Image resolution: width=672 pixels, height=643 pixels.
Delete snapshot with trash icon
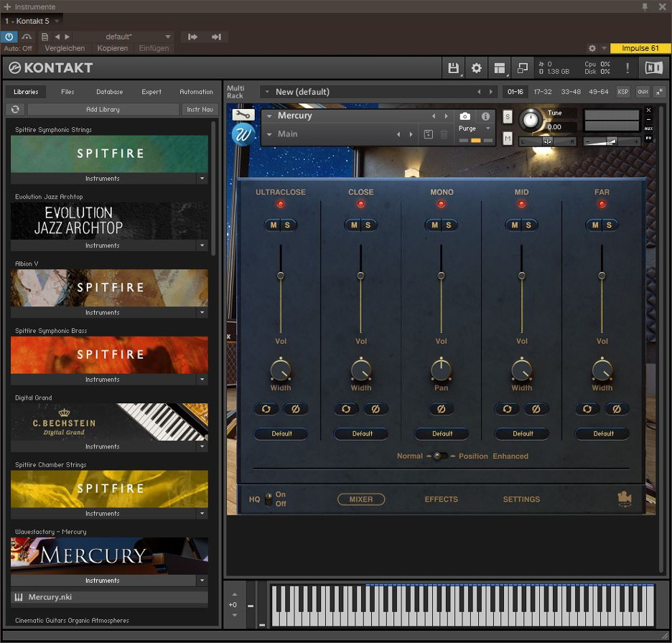(x=444, y=134)
